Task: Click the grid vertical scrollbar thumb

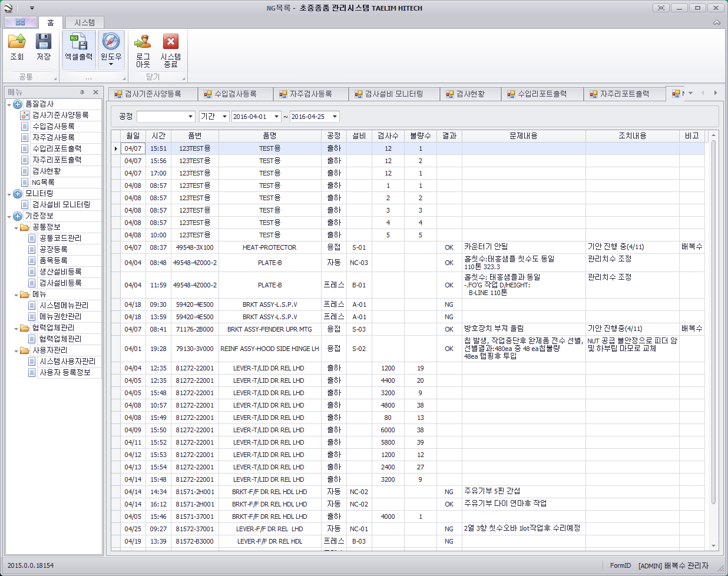Action: point(714,322)
